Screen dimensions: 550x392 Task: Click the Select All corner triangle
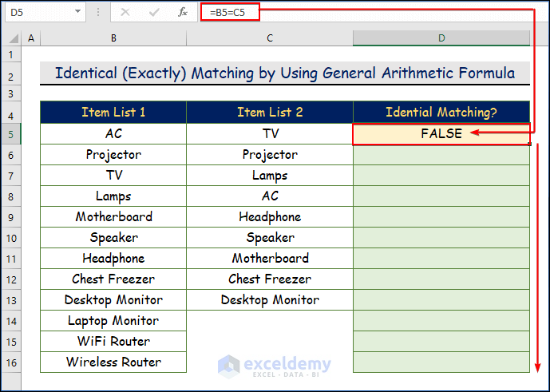pyautogui.click(x=11, y=38)
